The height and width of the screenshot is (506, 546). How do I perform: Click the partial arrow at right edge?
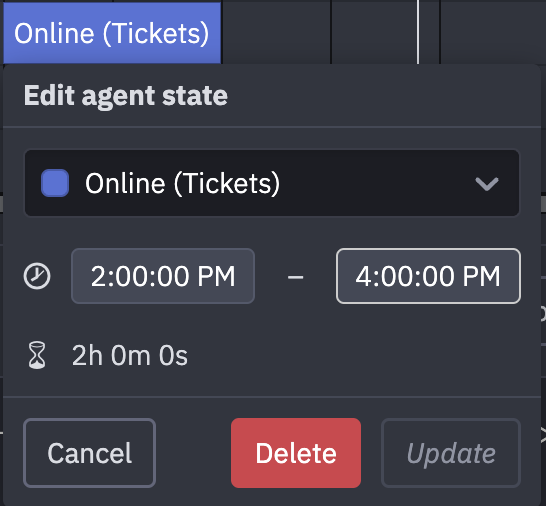click(x=543, y=435)
